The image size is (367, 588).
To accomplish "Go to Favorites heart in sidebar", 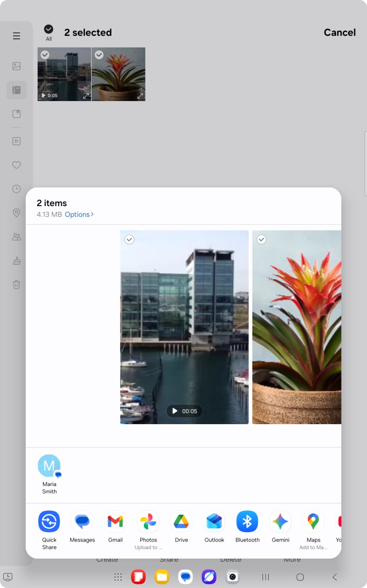I will point(16,165).
